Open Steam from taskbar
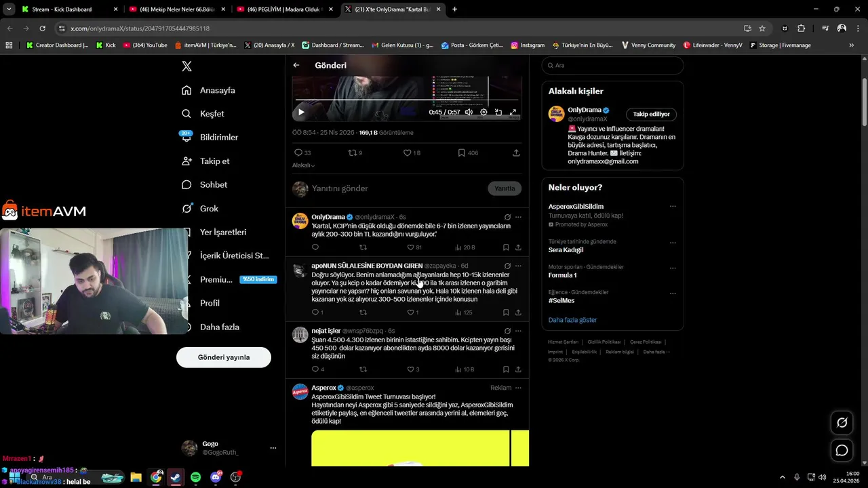The width and height of the screenshot is (868, 488). [176, 477]
